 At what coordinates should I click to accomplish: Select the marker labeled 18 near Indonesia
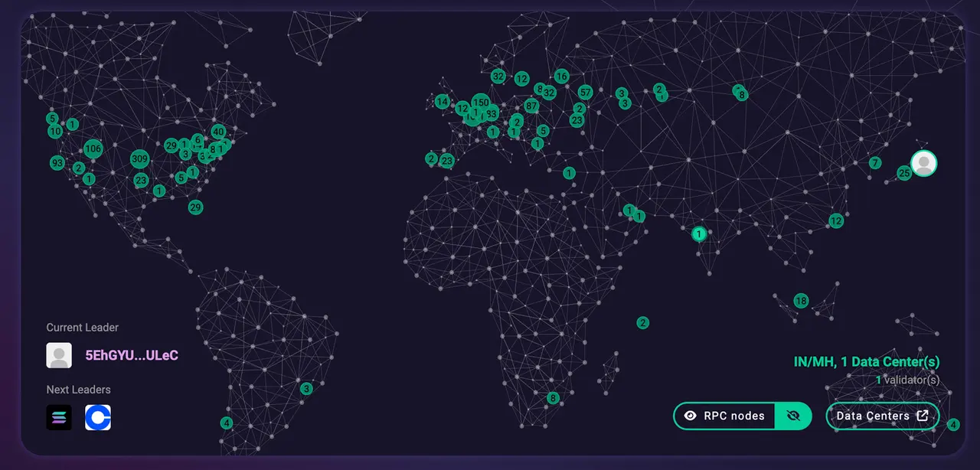(x=801, y=301)
